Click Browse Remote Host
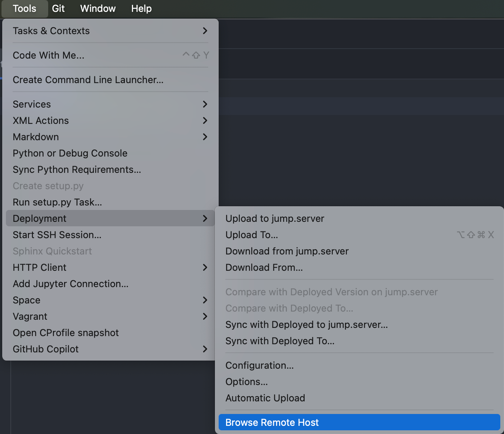The height and width of the screenshot is (434, 504). [272, 423]
